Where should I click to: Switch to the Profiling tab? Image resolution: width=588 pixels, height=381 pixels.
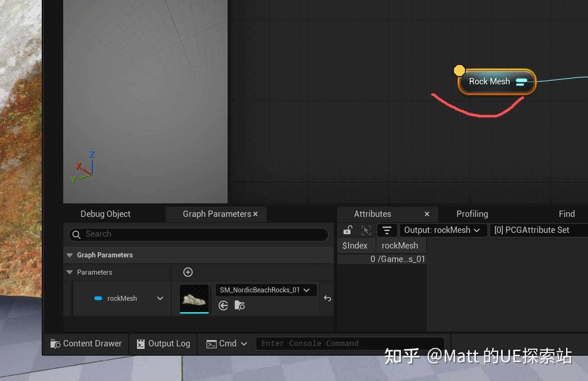coord(472,214)
